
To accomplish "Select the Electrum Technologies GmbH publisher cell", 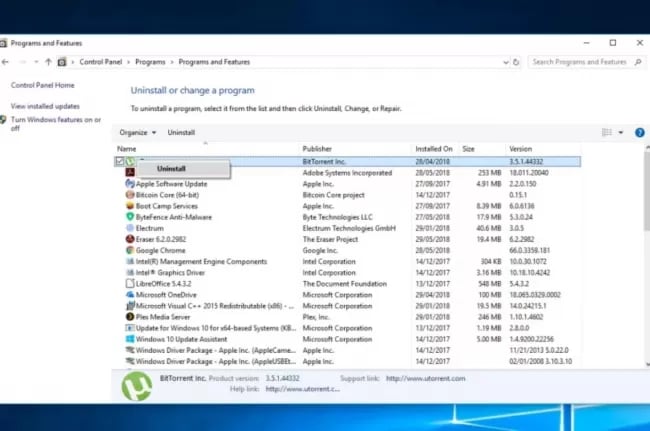I will click(349, 228).
